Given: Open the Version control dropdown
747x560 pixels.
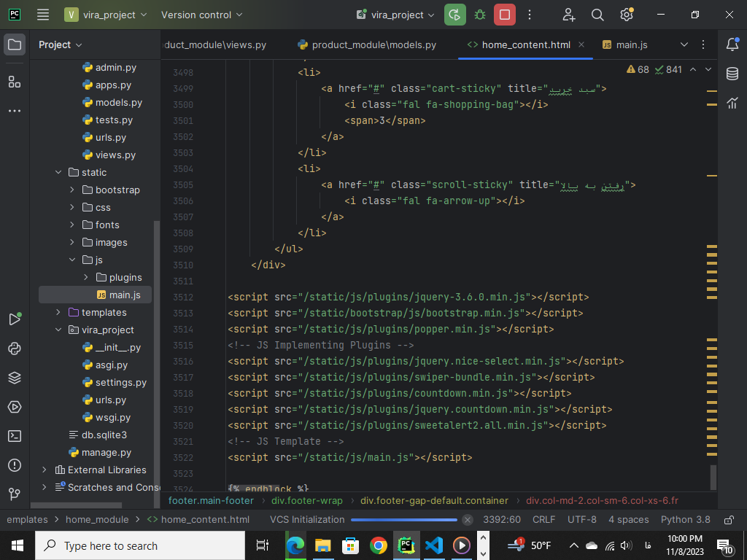Looking at the screenshot, I should tap(201, 15).
